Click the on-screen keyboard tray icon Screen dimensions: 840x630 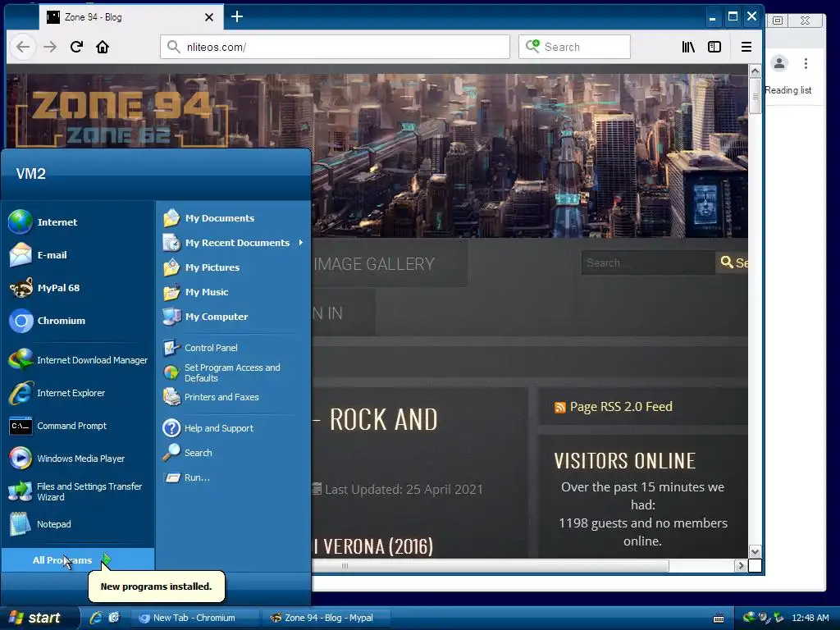pyautogui.click(x=719, y=619)
